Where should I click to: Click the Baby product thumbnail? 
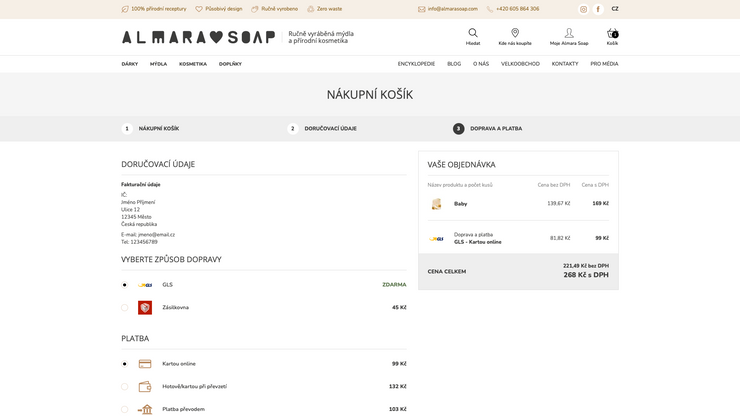pyautogui.click(x=436, y=204)
